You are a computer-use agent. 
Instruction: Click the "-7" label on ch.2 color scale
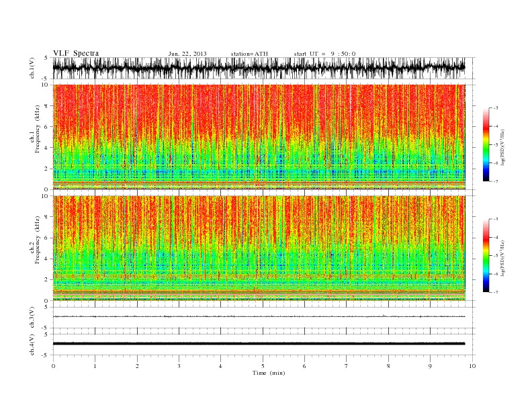[x=496, y=292]
